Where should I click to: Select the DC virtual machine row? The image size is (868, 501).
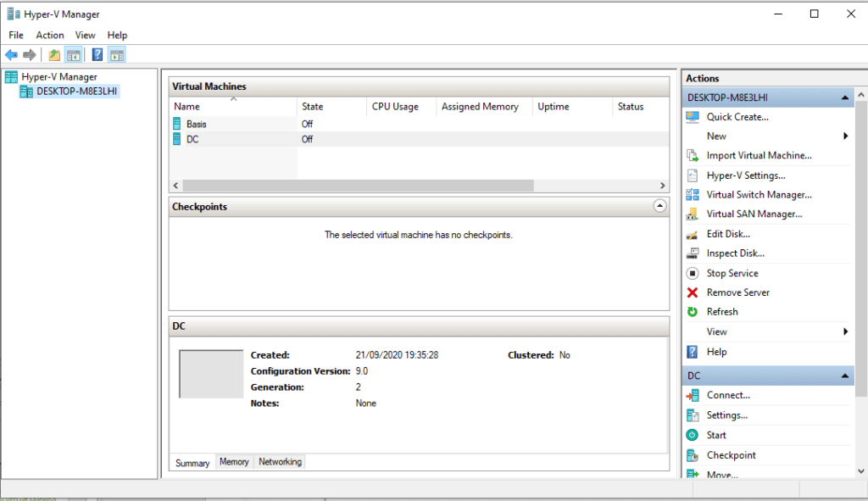(x=419, y=139)
